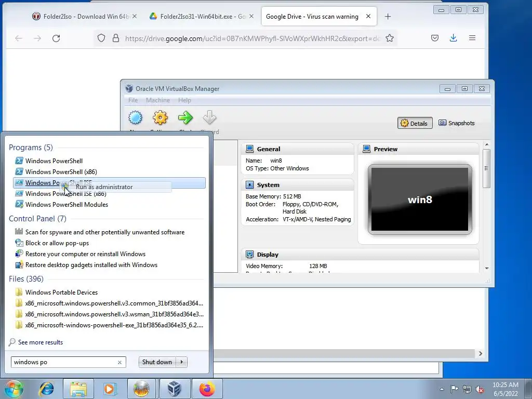Click the Windows PowerShell (x86) icon

coord(19,171)
